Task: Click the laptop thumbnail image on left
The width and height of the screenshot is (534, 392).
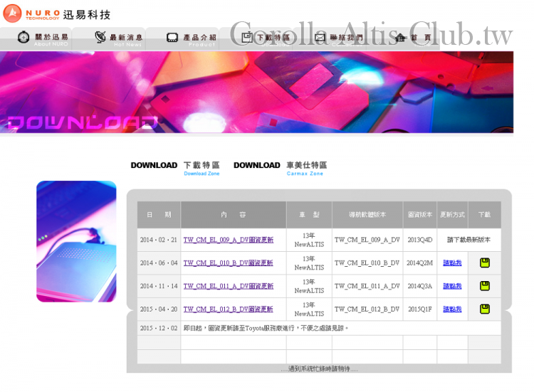Action: point(76,241)
